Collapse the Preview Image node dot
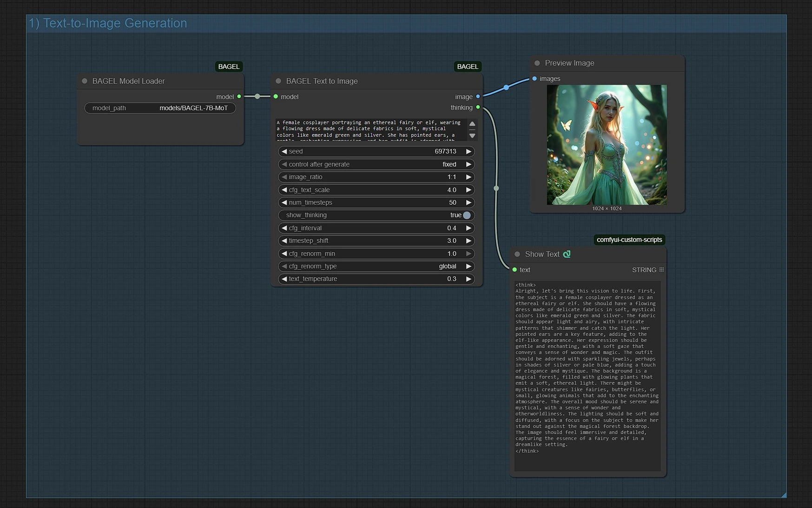The width and height of the screenshot is (812, 508). (537, 63)
